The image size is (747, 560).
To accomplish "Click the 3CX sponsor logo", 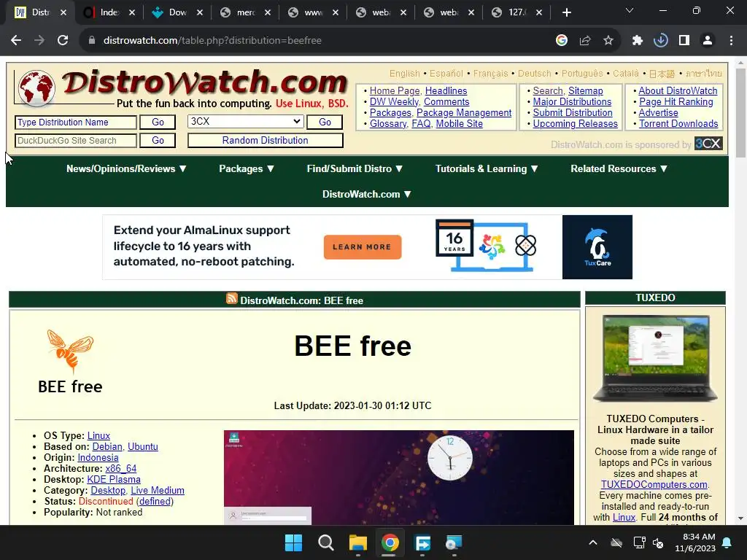I will tap(708, 144).
